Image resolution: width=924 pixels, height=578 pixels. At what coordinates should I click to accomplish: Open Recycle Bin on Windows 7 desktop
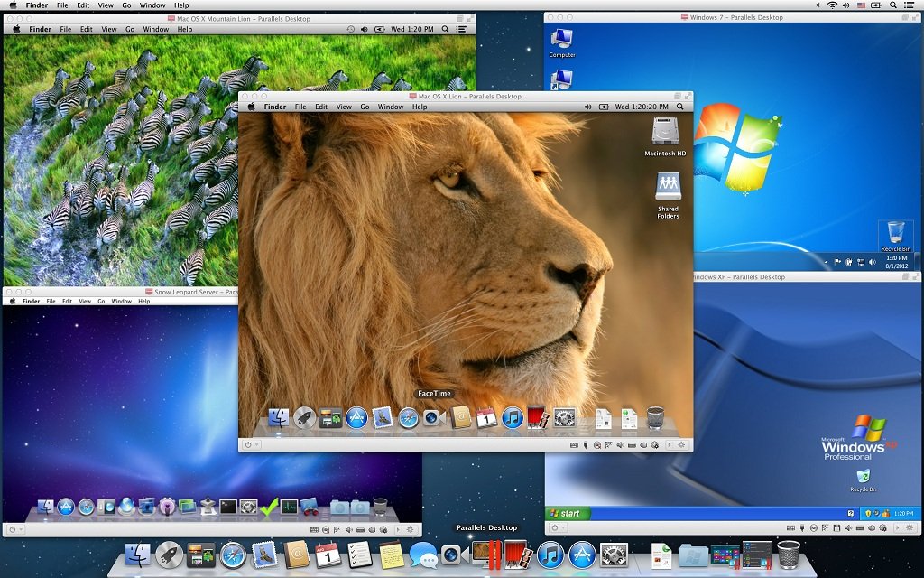895,232
